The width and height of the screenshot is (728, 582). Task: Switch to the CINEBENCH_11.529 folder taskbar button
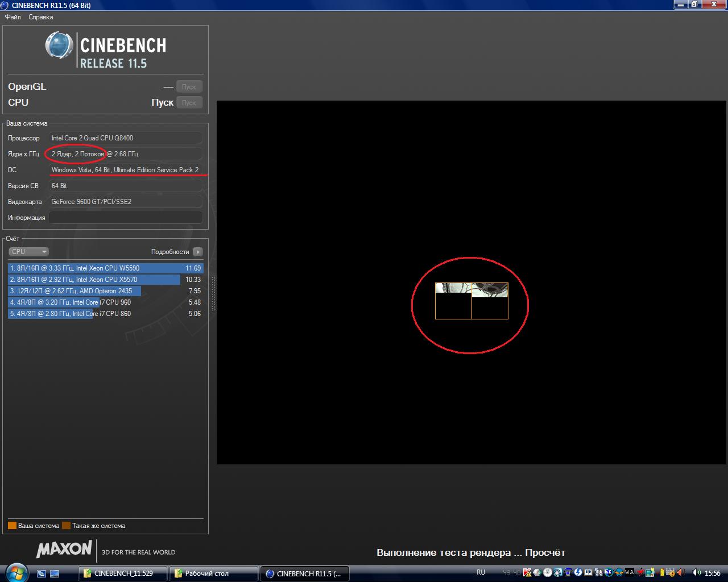pyautogui.click(x=123, y=573)
